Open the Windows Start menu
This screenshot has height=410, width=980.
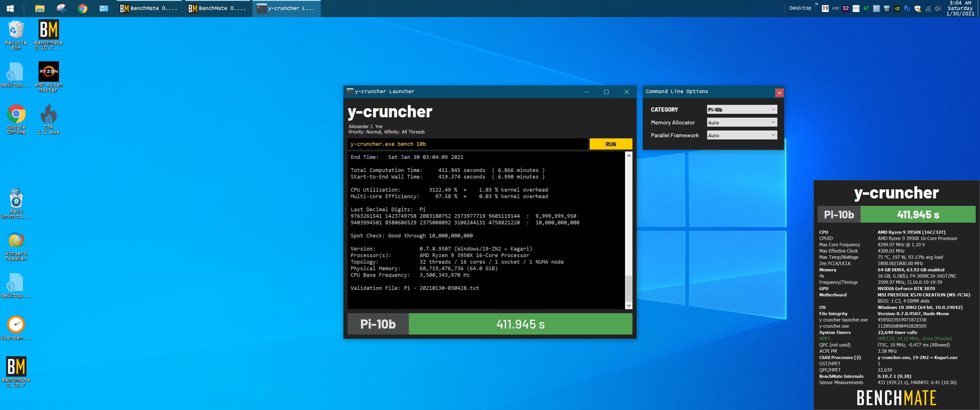click(10, 8)
